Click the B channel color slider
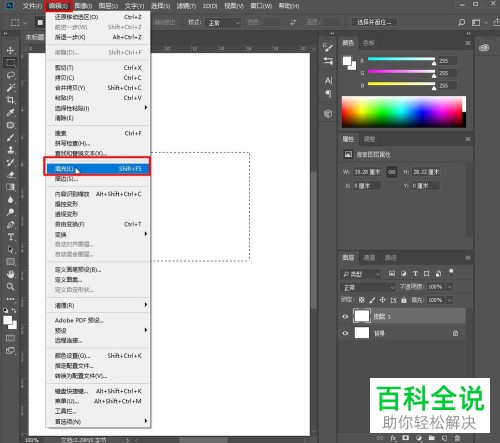The image size is (500, 443). click(401, 85)
